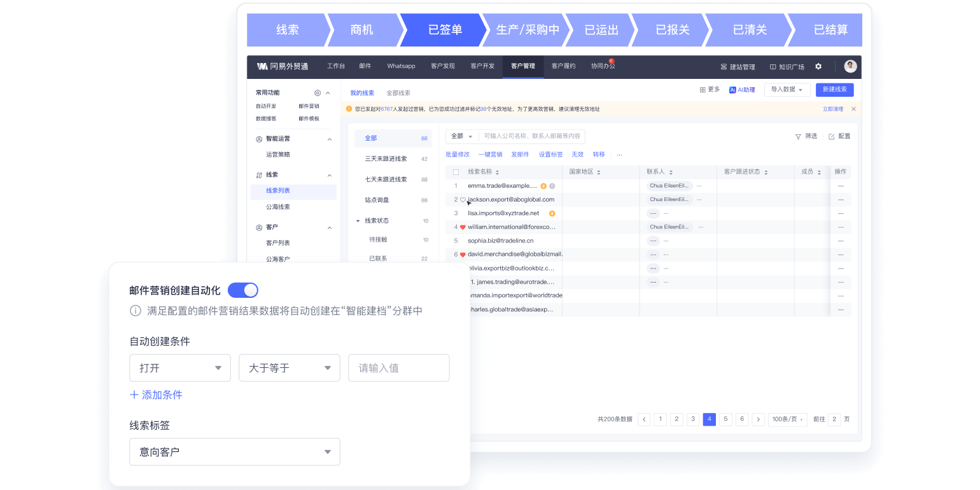The height and width of the screenshot is (490, 980).
Task: Expand the 导入数据 import dropdown
Action: click(787, 90)
